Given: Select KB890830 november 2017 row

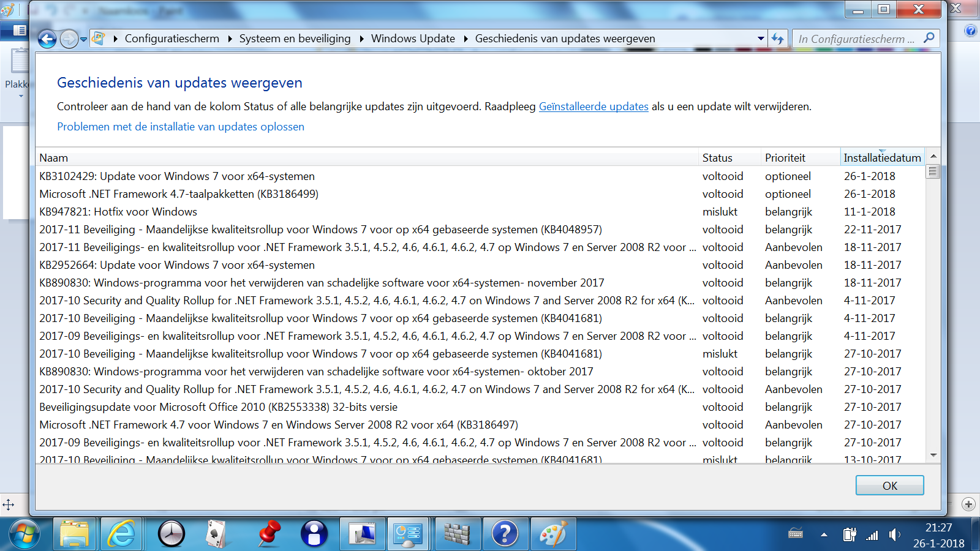Looking at the screenshot, I should (480, 283).
